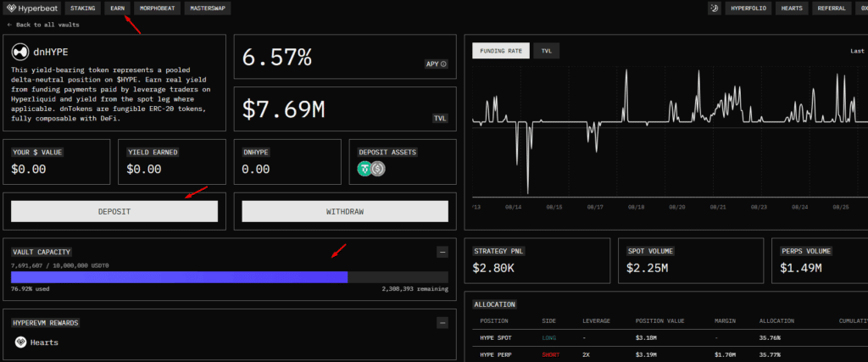Select the Funding Rate chart tab

point(501,51)
